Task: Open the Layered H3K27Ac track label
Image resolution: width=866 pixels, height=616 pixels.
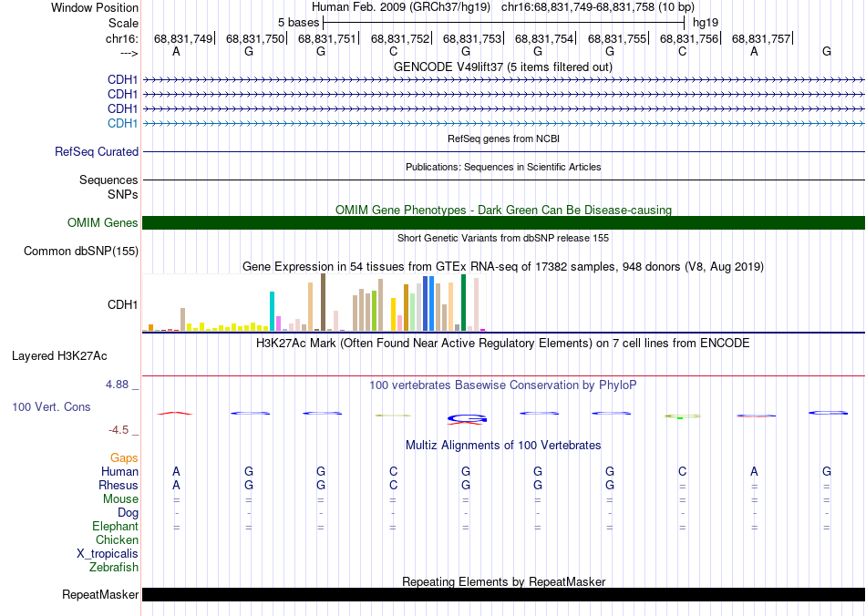Action: (58, 356)
